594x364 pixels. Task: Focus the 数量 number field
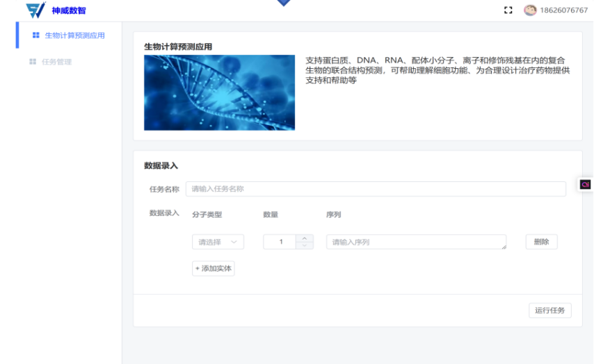280,242
